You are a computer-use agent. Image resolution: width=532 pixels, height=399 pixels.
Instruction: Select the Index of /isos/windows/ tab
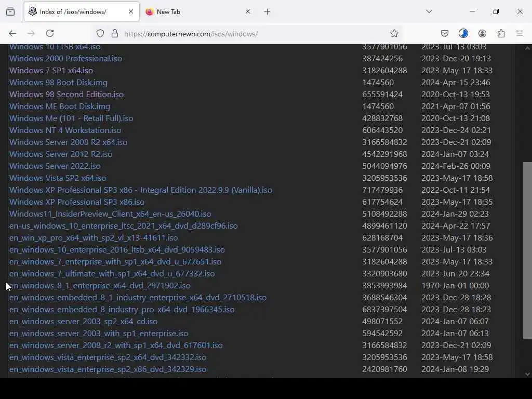82,12
